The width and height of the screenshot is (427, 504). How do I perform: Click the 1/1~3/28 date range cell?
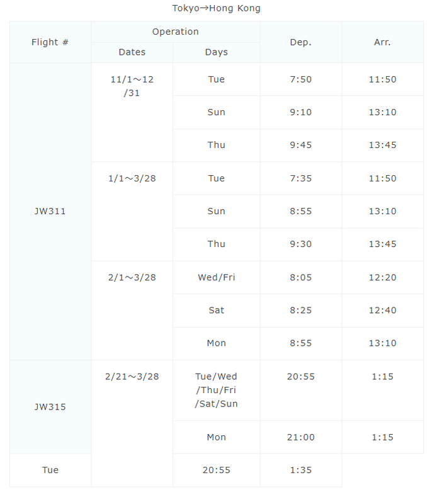pyautogui.click(x=132, y=178)
